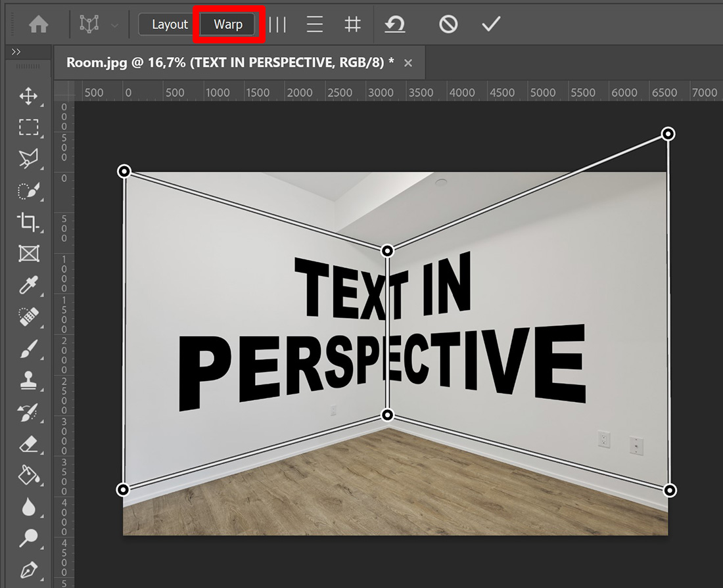Click the top center warp pin

387,250
